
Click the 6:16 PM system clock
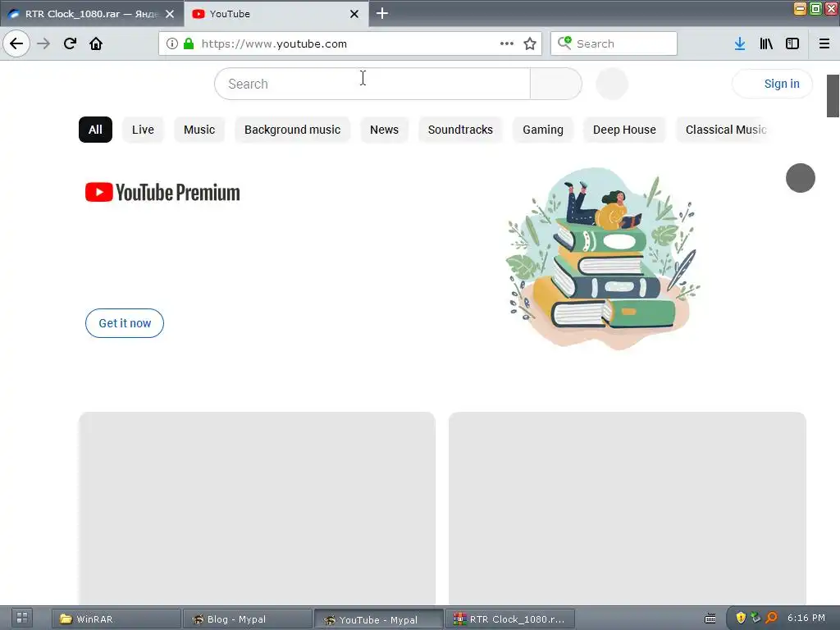(x=806, y=618)
